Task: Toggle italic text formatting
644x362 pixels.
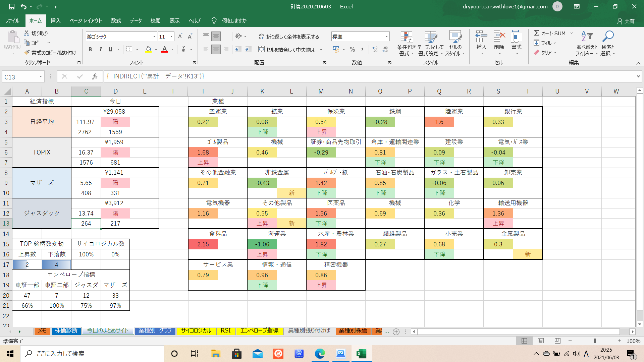Action: [x=100, y=50]
